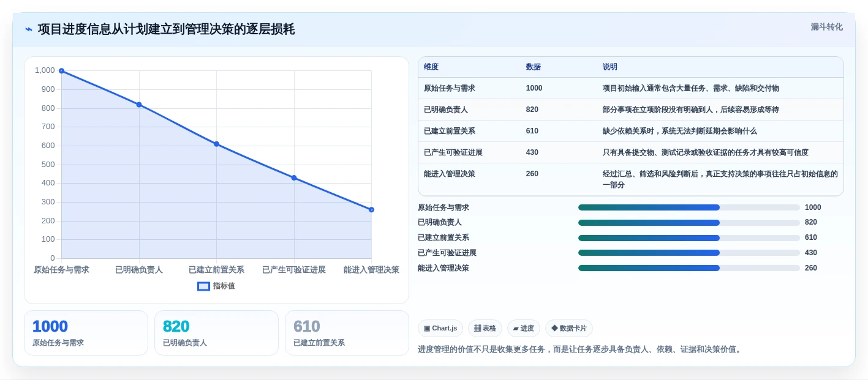Screen dimensions: 868x380
Task: Click x-axis label 已建立前置关系
Action: 216,270
